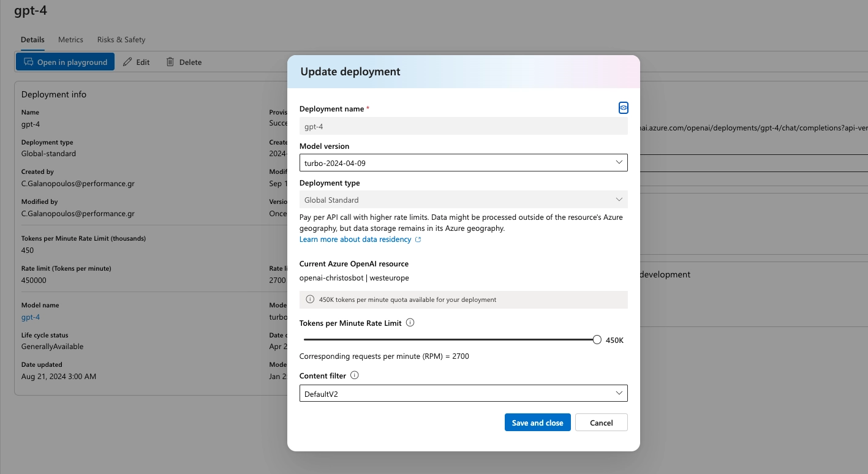Viewport: 868px width, 474px height.
Task: Switch to the Metrics tab
Action: coord(70,40)
